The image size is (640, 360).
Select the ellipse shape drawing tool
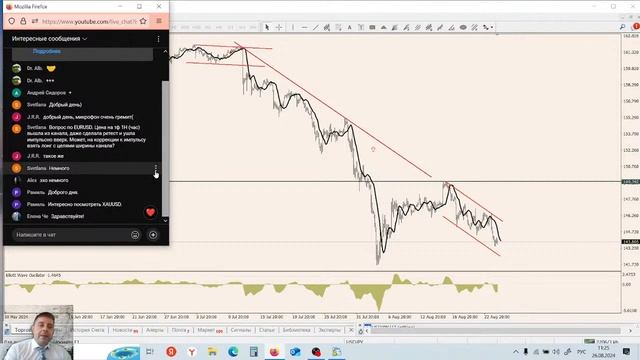(463, 27)
